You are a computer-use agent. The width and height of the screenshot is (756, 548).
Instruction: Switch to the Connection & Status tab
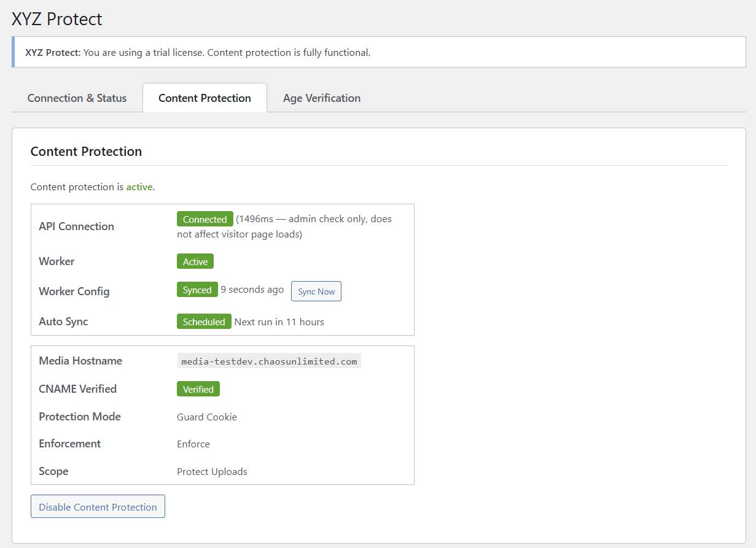pos(77,98)
